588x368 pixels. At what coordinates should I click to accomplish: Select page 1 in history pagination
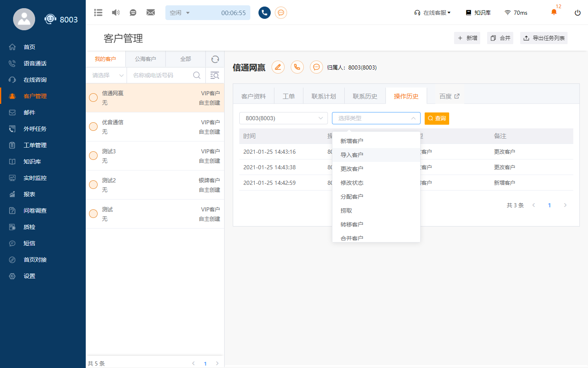550,205
